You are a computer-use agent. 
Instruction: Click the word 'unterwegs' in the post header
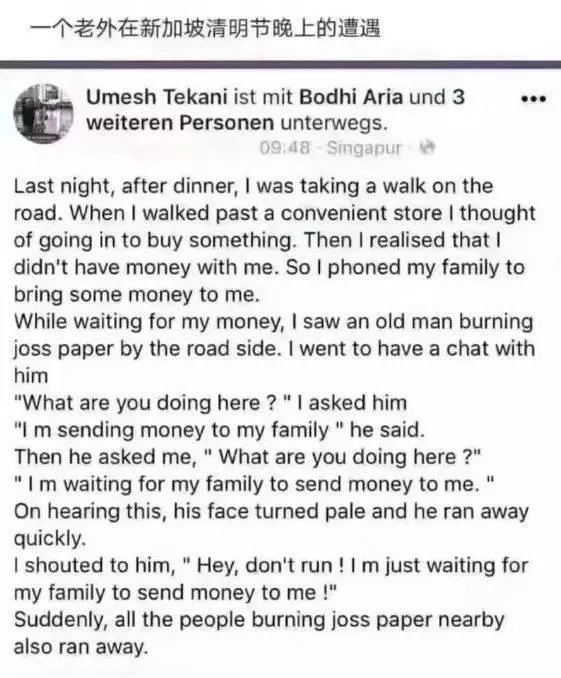333,123
